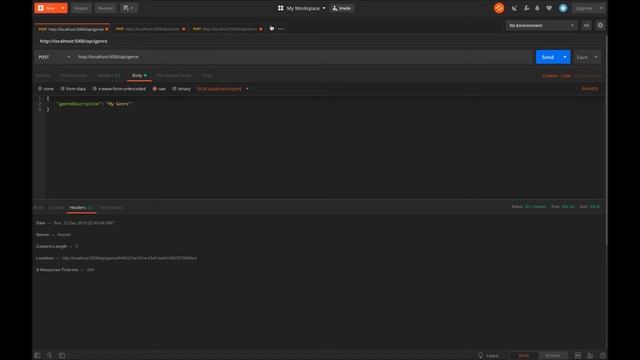Click the Save button
This screenshot has width=640, height=360.
pos(582,57)
